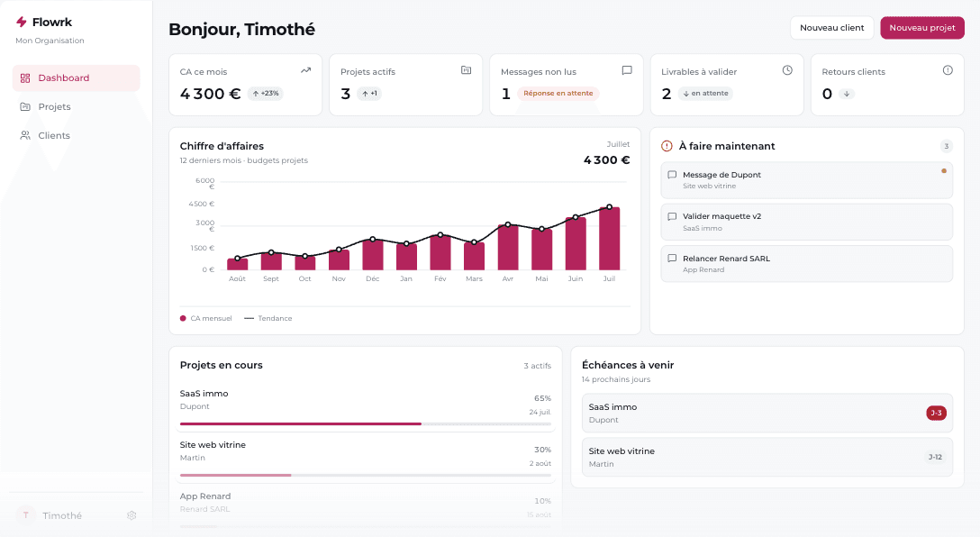
Task: Open the Clients sidebar section
Action: click(77, 136)
